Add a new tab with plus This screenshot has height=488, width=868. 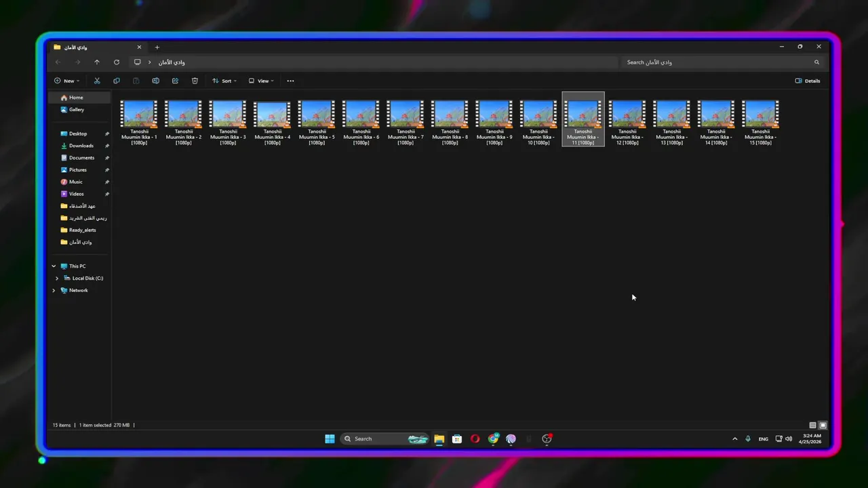tap(157, 47)
